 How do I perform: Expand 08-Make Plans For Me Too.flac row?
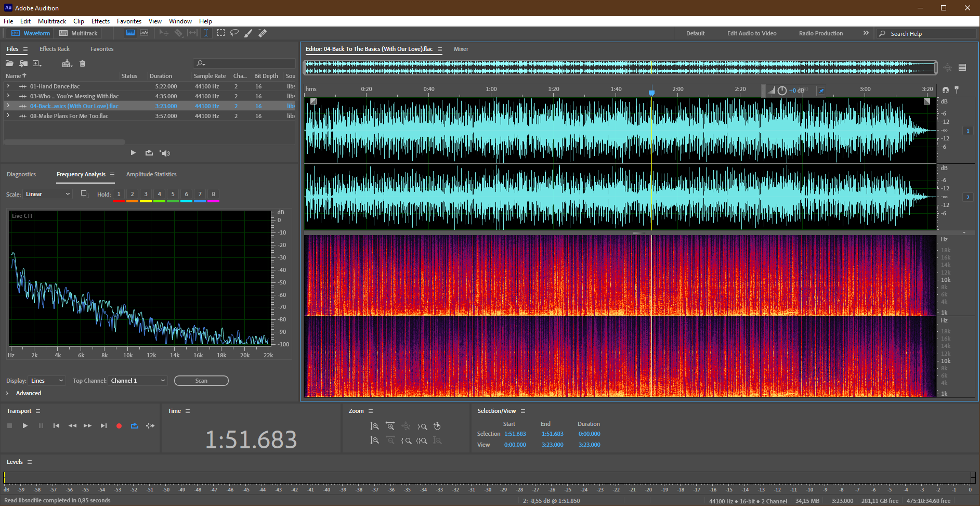pos(8,116)
